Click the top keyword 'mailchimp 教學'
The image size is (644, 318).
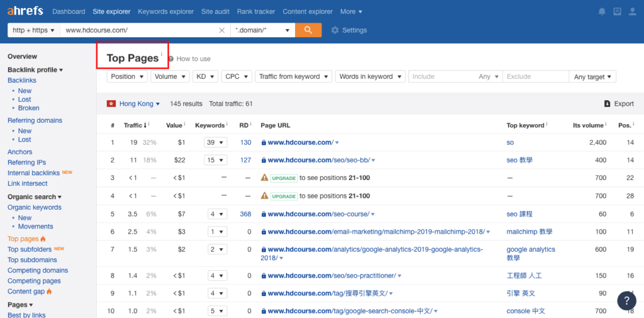530,232
